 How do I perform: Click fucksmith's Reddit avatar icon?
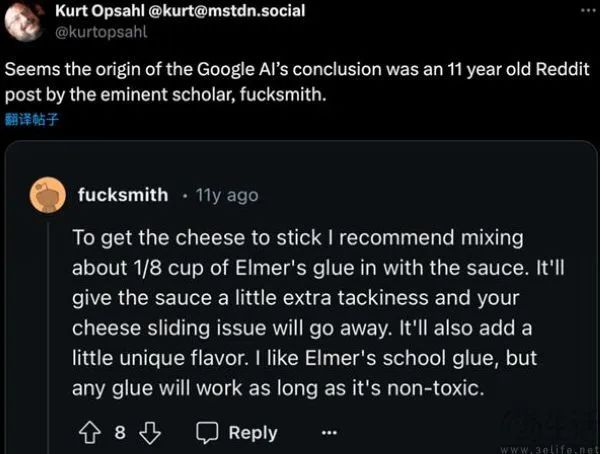pyautogui.click(x=46, y=194)
